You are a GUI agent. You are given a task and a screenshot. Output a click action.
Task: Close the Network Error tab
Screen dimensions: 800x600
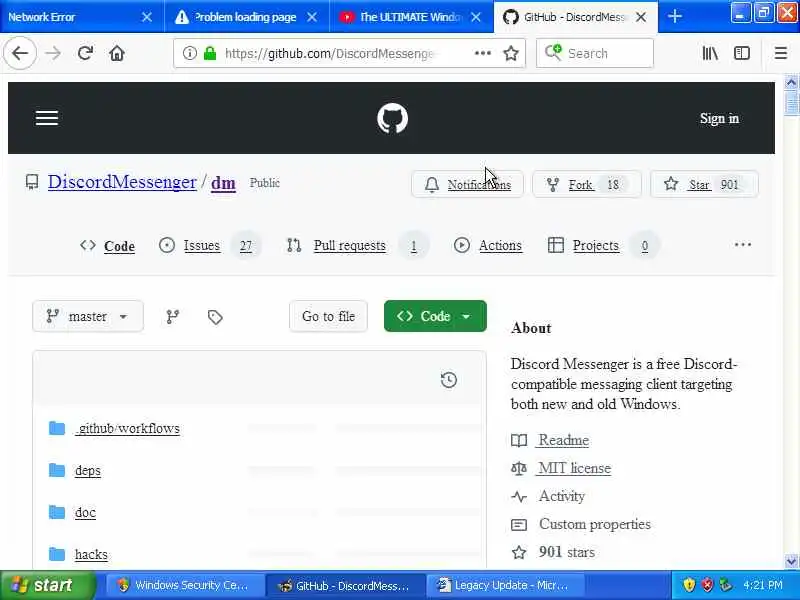(147, 17)
